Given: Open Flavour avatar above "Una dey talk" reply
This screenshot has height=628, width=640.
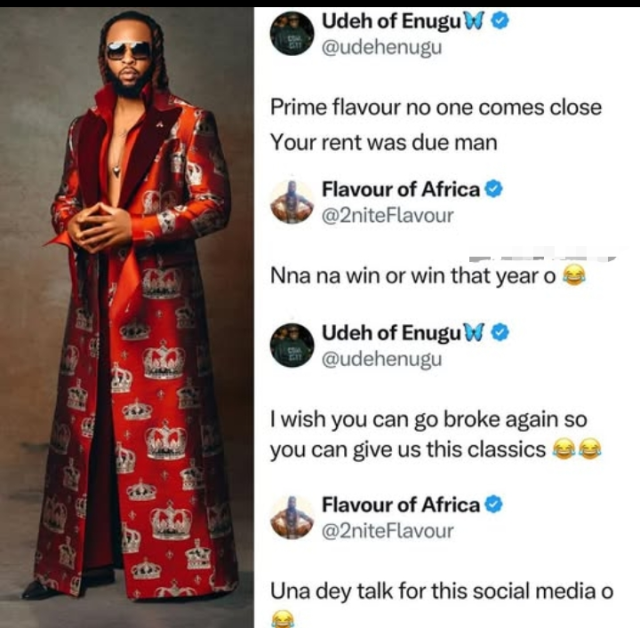Looking at the screenshot, I should (x=291, y=516).
